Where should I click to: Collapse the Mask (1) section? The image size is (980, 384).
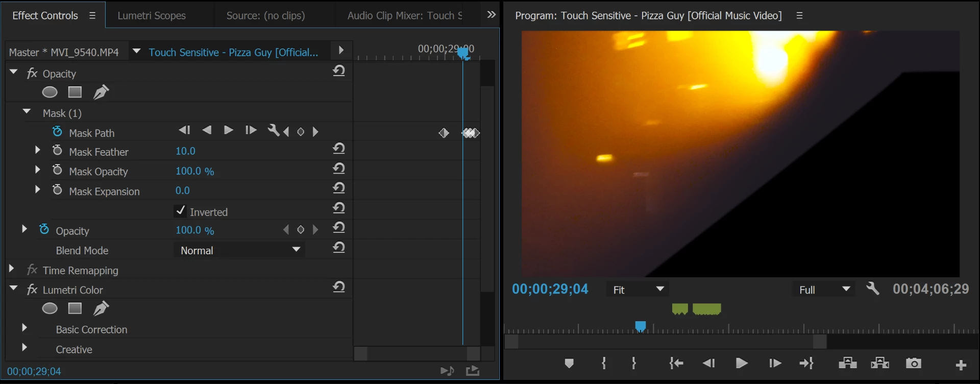coord(27,111)
